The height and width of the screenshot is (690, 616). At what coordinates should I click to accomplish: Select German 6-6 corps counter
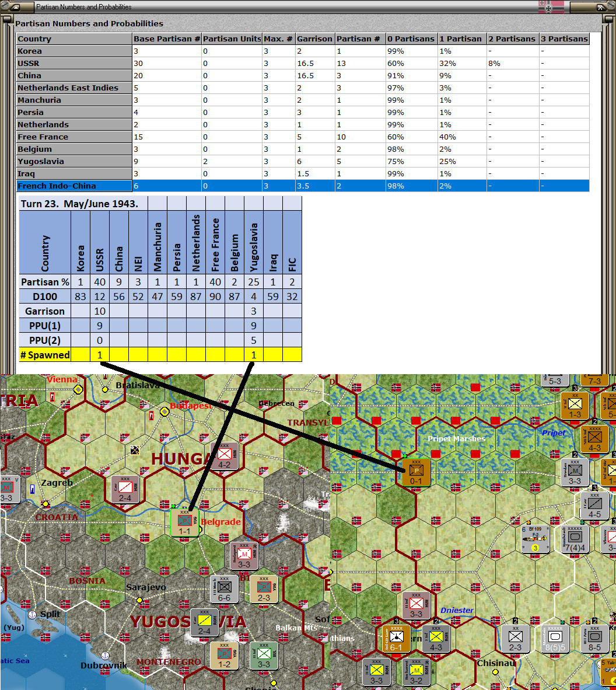tap(224, 589)
